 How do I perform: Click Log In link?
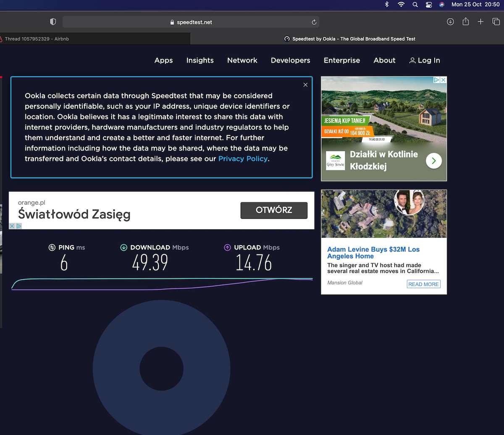tap(425, 60)
